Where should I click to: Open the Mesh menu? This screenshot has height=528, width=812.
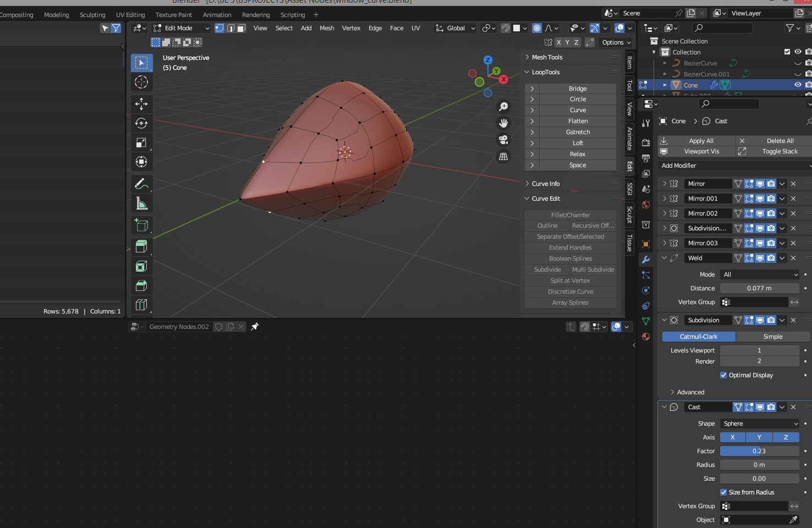[x=327, y=28]
